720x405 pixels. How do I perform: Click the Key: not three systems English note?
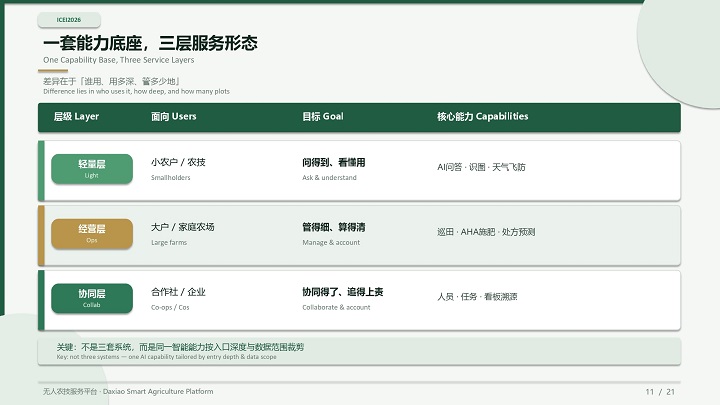[166, 357]
